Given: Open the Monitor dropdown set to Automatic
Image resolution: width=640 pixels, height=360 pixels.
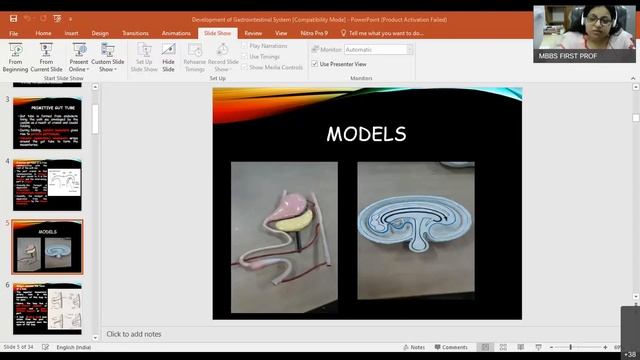Looking at the screenshot, I should coord(378,49).
